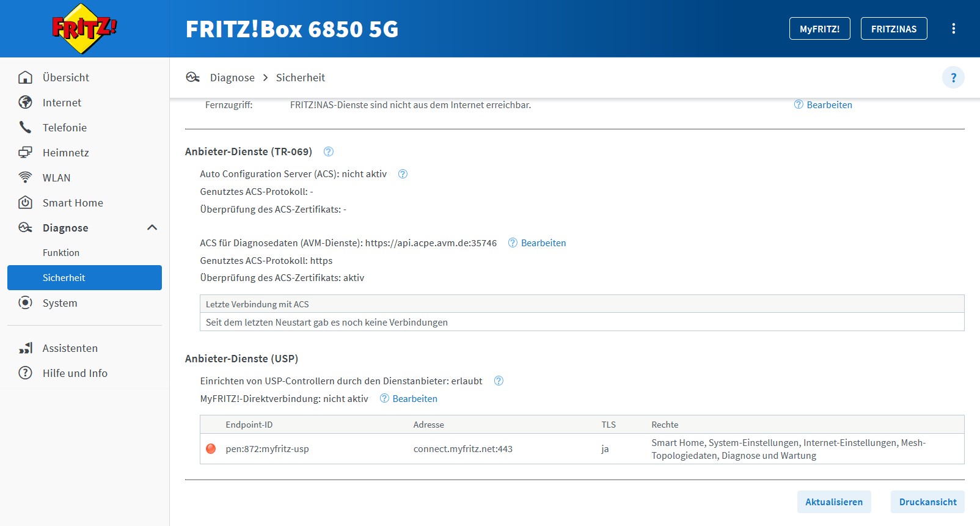This screenshot has width=980, height=526.
Task: Collapse the Diagnose menu chevron
Action: tap(152, 228)
